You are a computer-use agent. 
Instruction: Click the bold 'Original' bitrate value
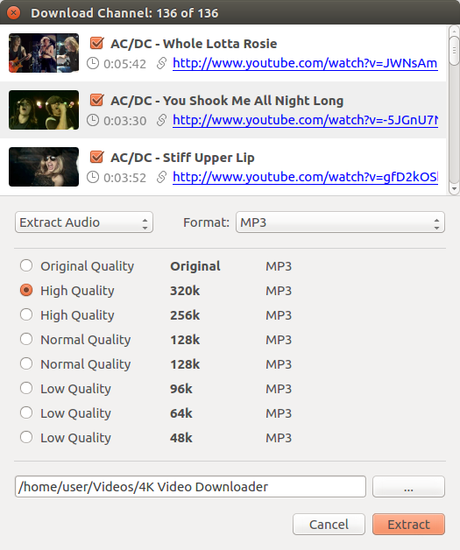tap(195, 266)
